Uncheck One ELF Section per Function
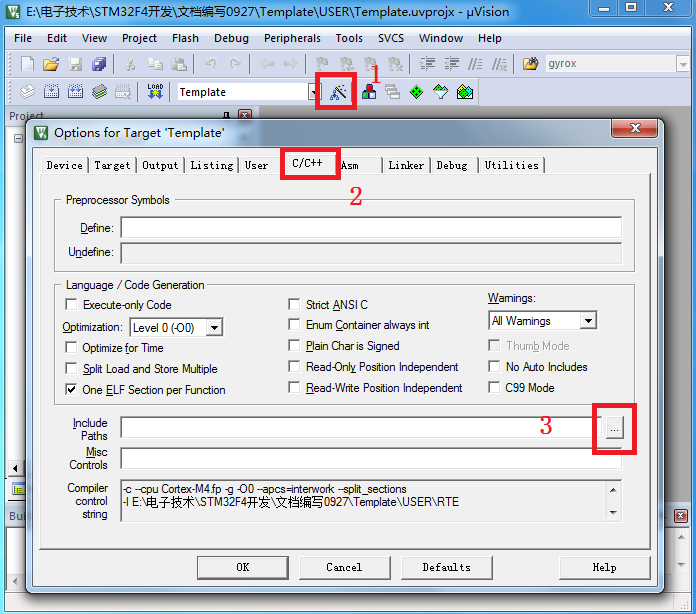 pos(71,389)
